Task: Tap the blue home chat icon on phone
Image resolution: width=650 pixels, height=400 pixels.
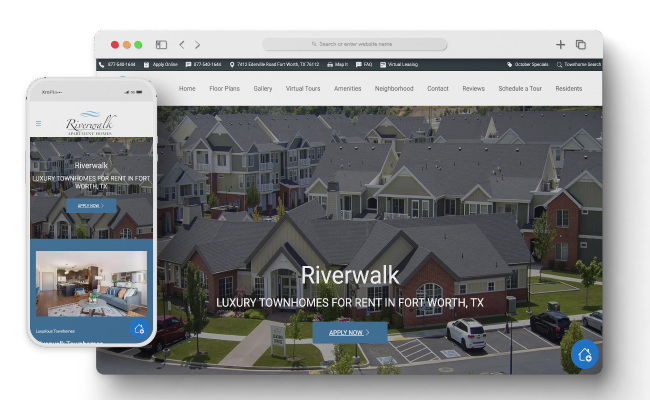Action: (138, 329)
